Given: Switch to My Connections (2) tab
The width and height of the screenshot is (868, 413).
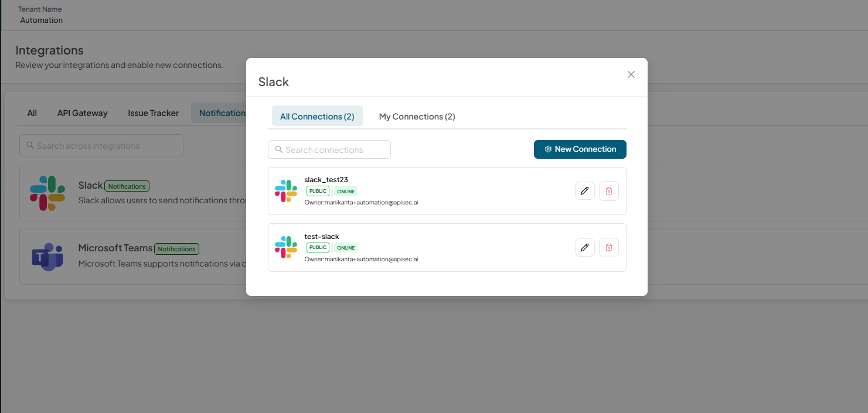Looking at the screenshot, I should pyautogui.click(x=417, y=116).
